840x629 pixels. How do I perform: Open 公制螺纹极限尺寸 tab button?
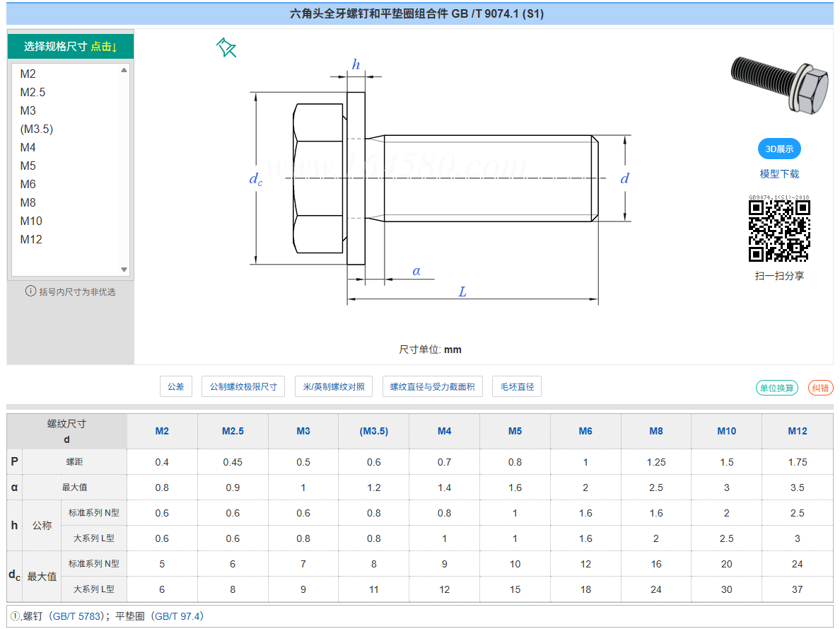pyautogui.click(x=243, y=386)
